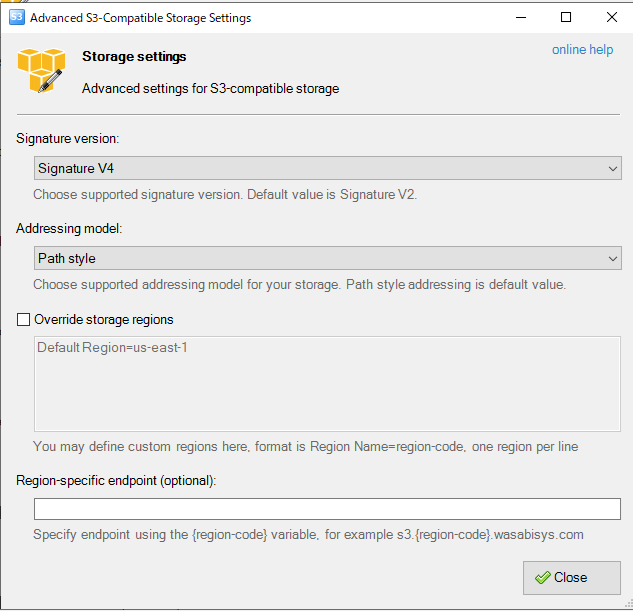
Task: Focus the Region-specific endpoint text field
Action: coord(327,508)
